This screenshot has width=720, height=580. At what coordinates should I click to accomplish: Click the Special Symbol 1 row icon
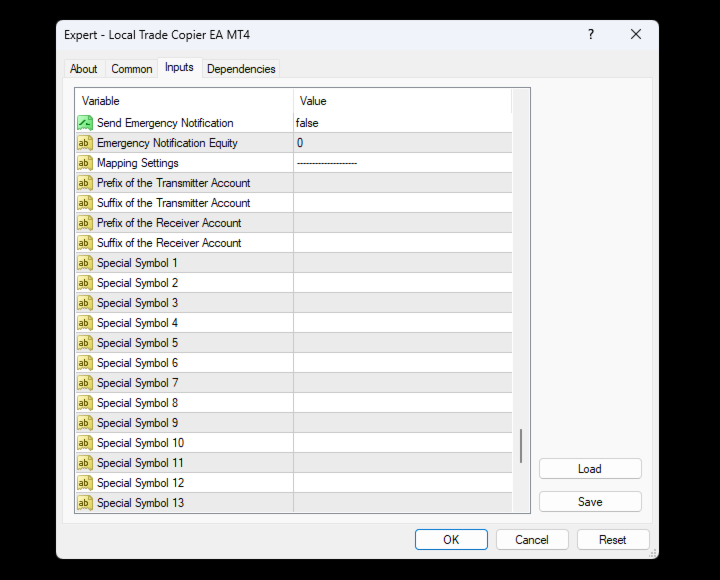85,263
